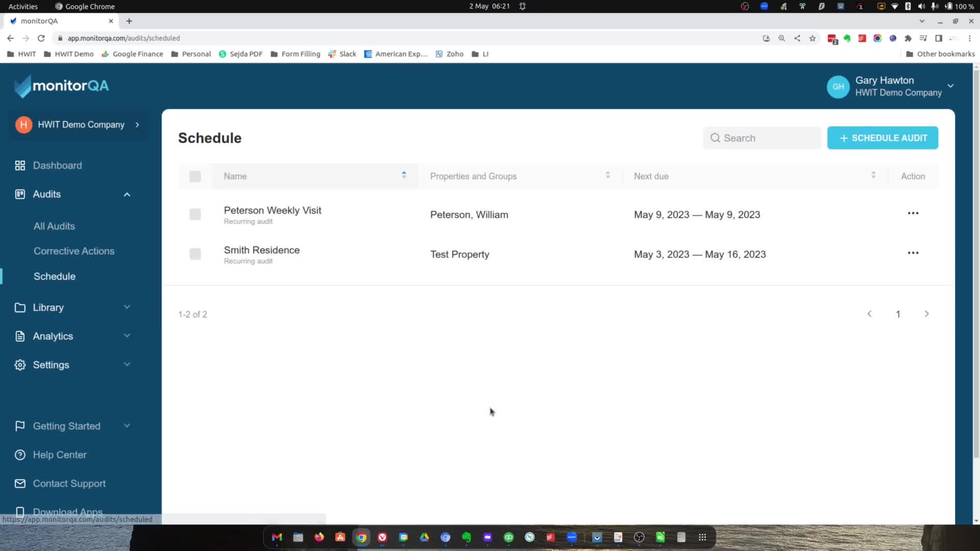This screenshot has height=551, width=980.
Task: Open the actions menu for Smith Residence
Action: (913, 253)
